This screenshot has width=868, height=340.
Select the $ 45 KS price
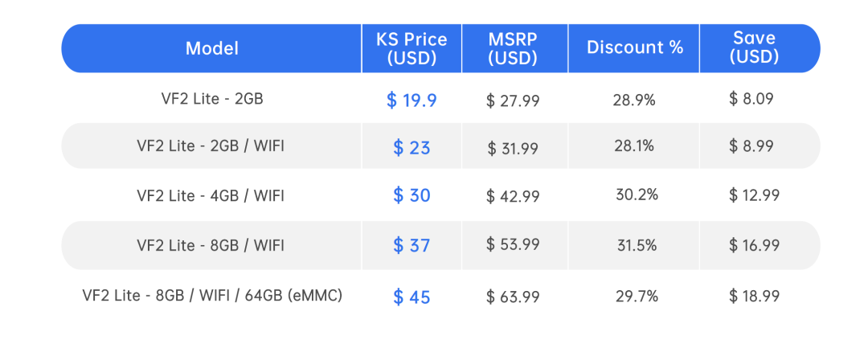pyautogui.click(x=411, y=297)
